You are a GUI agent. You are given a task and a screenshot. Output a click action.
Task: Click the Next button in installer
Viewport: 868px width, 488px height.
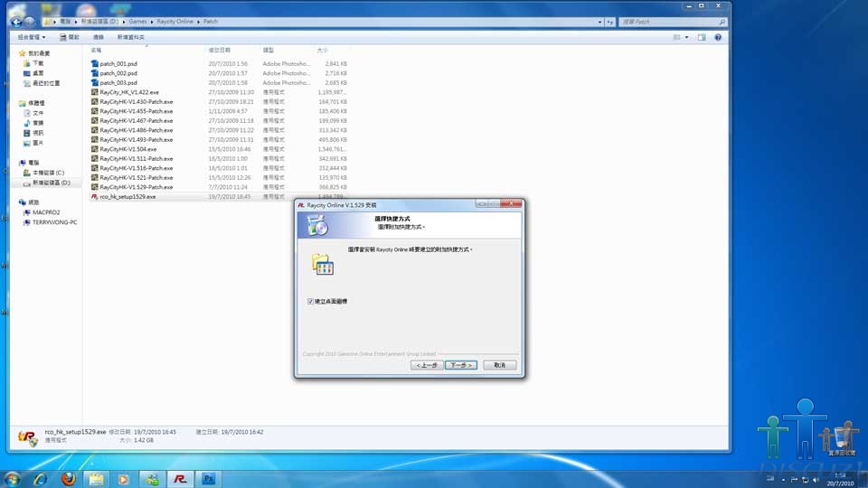pyautogui.click(x=460, y=365)
